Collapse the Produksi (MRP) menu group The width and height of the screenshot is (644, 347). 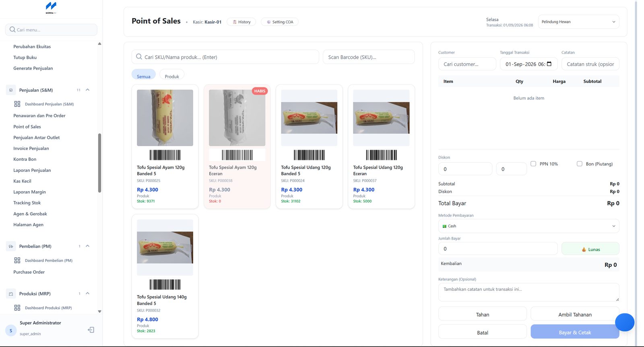point(87,293)
